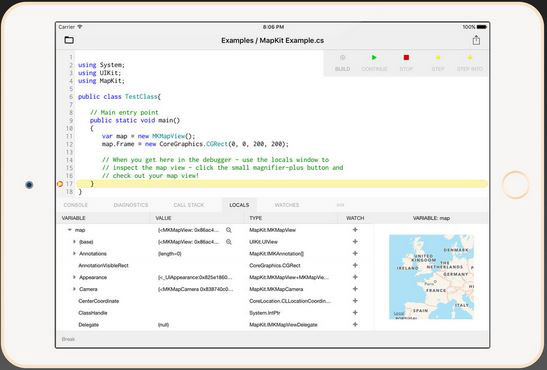Open the Watches tab
547x370 pixels.
287,205
